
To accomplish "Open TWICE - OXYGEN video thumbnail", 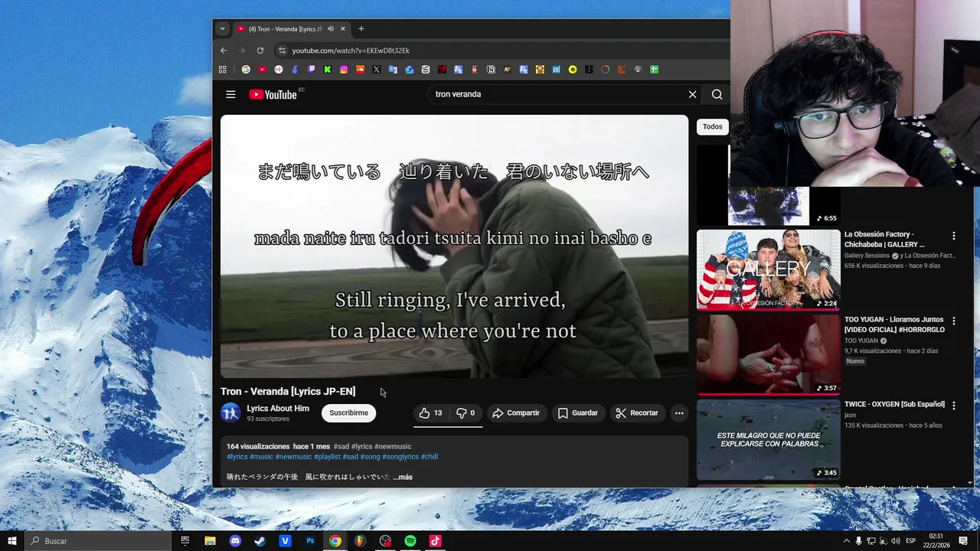I will [x=768, y=440].
